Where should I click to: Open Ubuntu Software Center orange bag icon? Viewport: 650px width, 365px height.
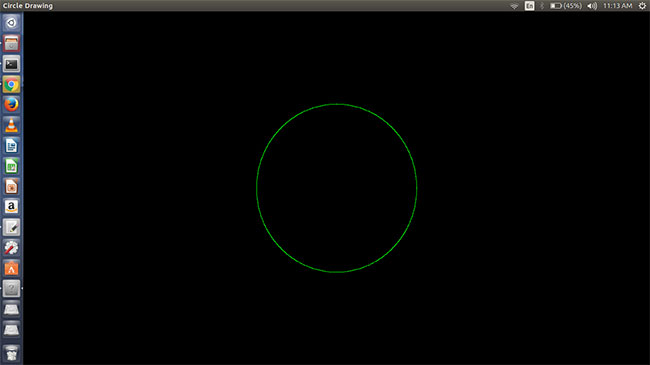[11, 268]
